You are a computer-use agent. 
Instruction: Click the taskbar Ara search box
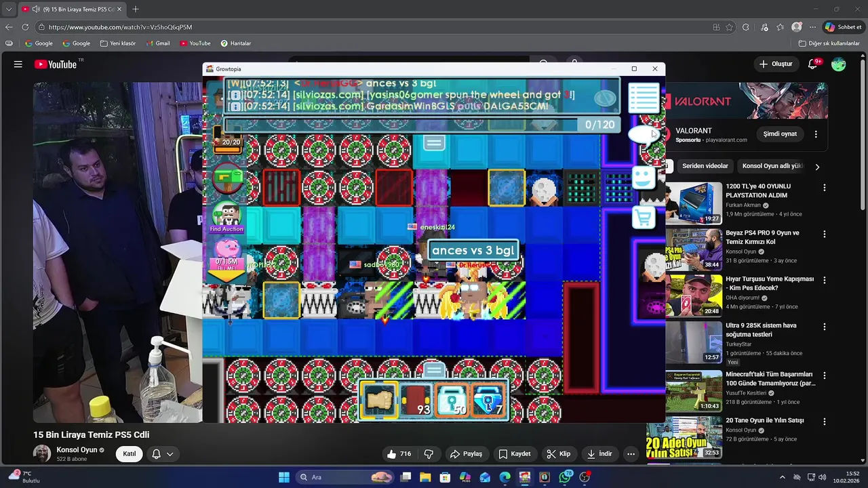[347, 477]
